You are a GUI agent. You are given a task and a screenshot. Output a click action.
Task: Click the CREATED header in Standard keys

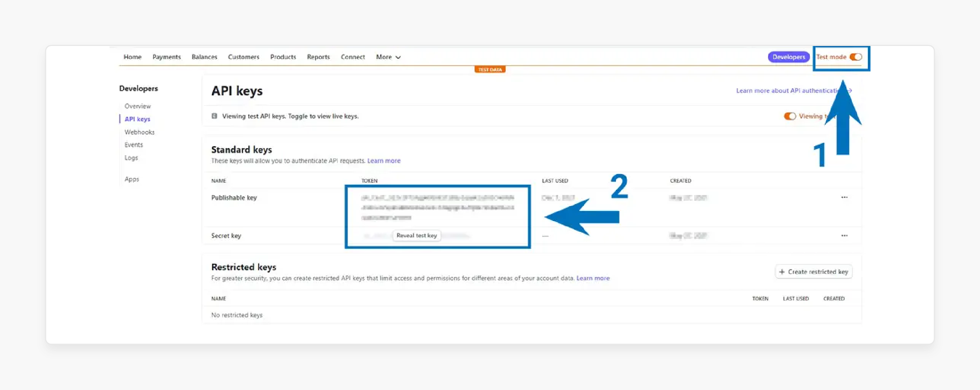coord(681,181)
